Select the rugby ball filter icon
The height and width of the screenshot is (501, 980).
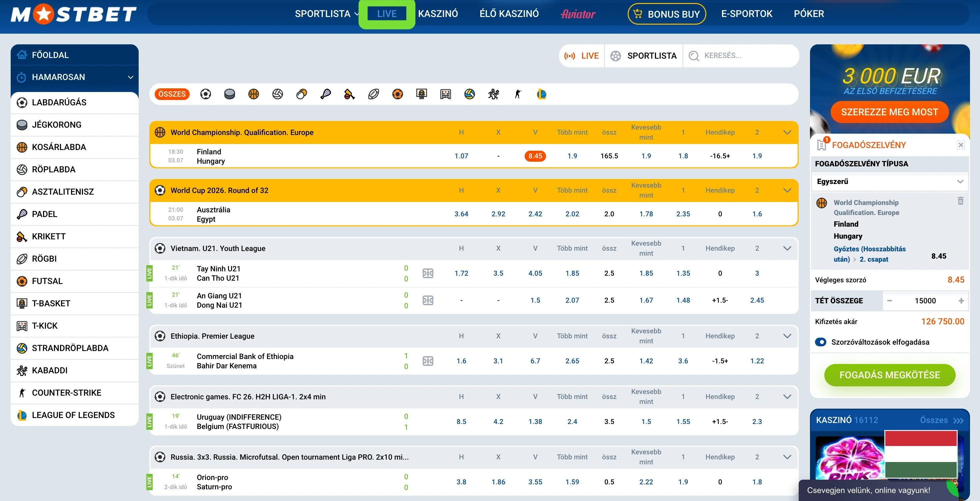374,94
